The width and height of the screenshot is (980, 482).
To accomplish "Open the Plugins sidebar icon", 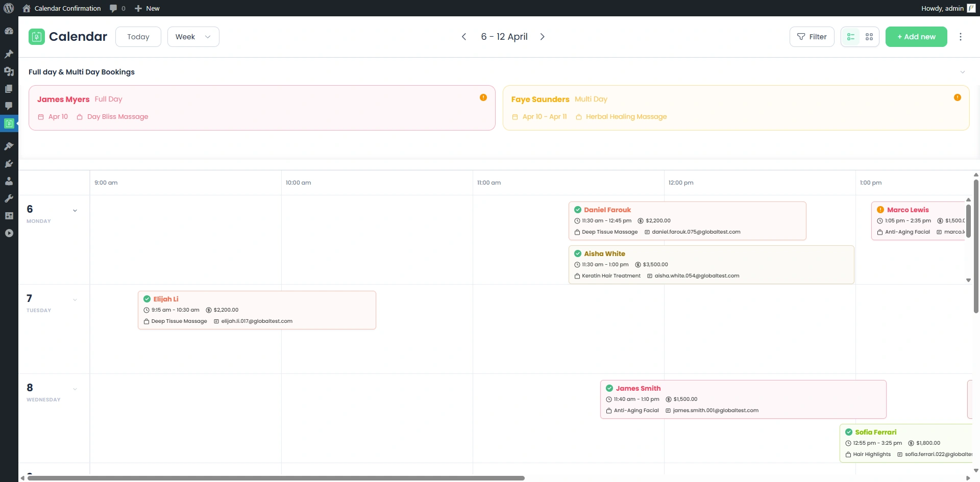I will [x=9, y=164].
